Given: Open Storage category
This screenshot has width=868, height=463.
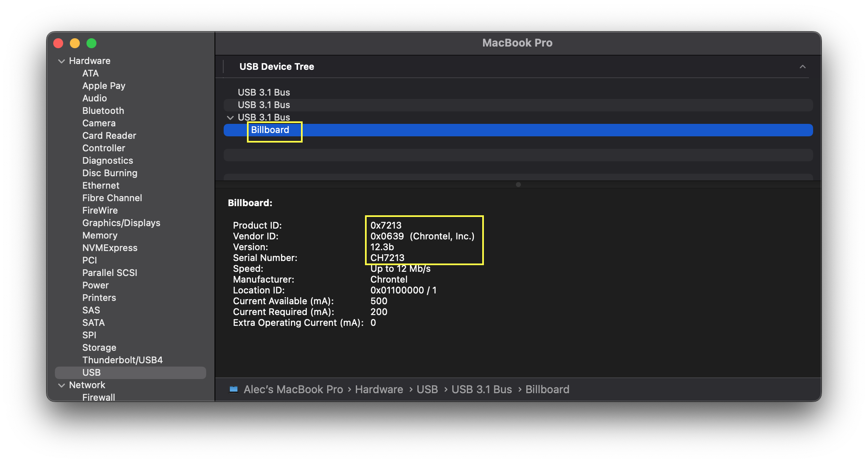Looking at the screenshot, I should 99,348.
